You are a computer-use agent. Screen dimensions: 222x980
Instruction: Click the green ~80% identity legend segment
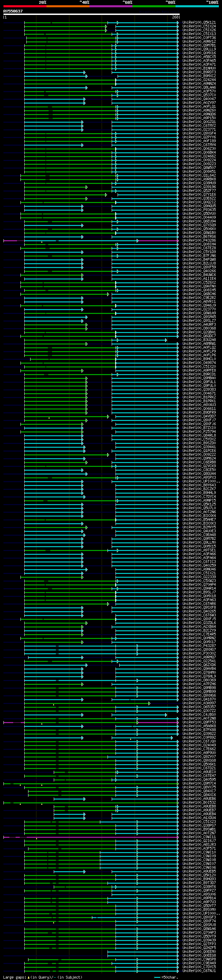pos(154,6)
